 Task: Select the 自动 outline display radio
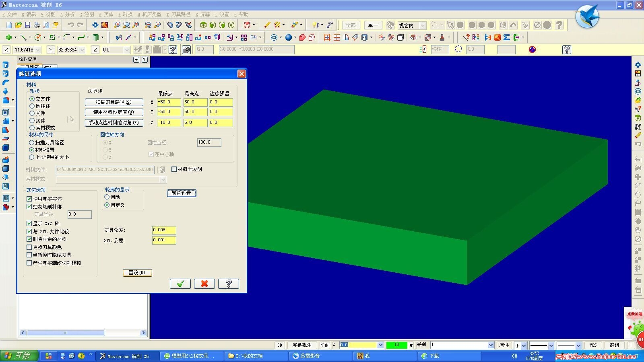pos(107,197)
